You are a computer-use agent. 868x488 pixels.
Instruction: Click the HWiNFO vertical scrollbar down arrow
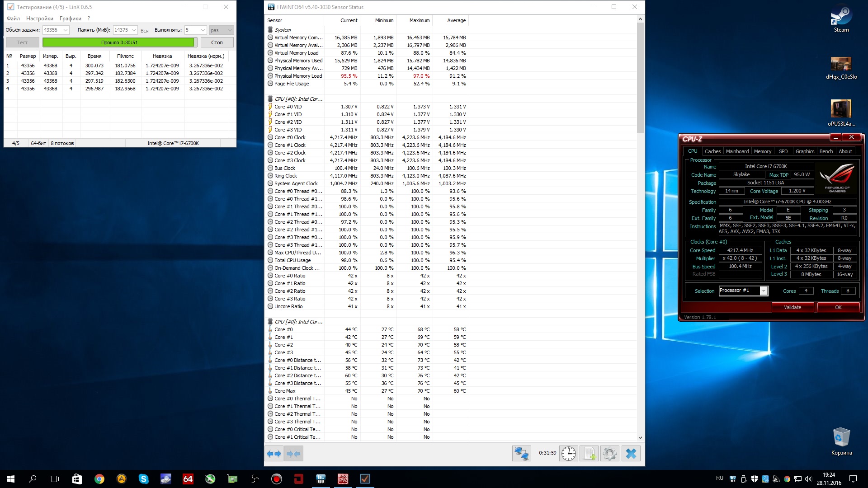click(x=640, y=437)
